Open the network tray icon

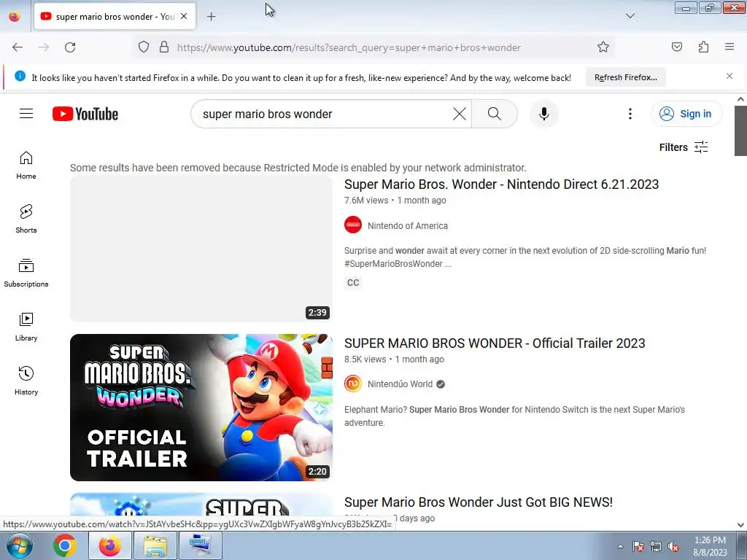click(x=656, y=547)
